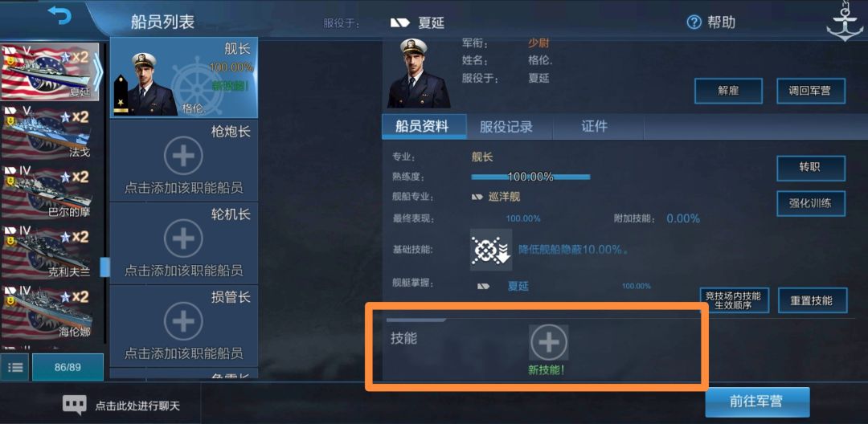Add a new skill via plus icon
The width and height of the screenshot is (868, 424).
[549, 343]
